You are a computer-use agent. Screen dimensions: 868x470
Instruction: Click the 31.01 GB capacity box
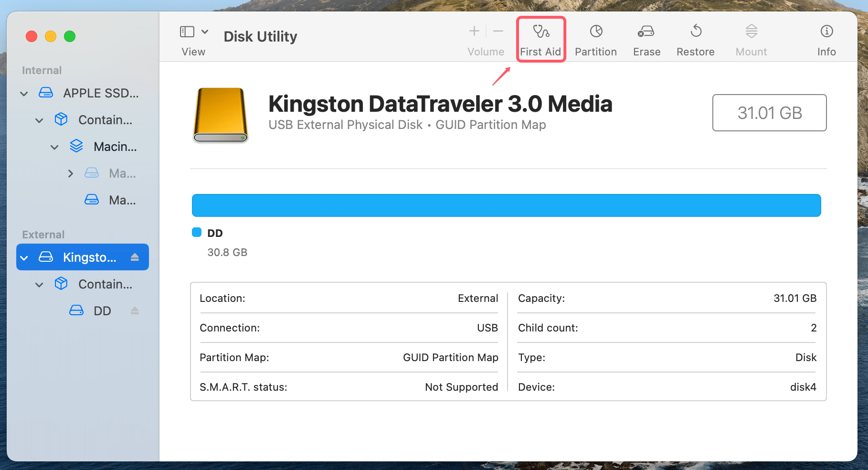coord(769,113)
